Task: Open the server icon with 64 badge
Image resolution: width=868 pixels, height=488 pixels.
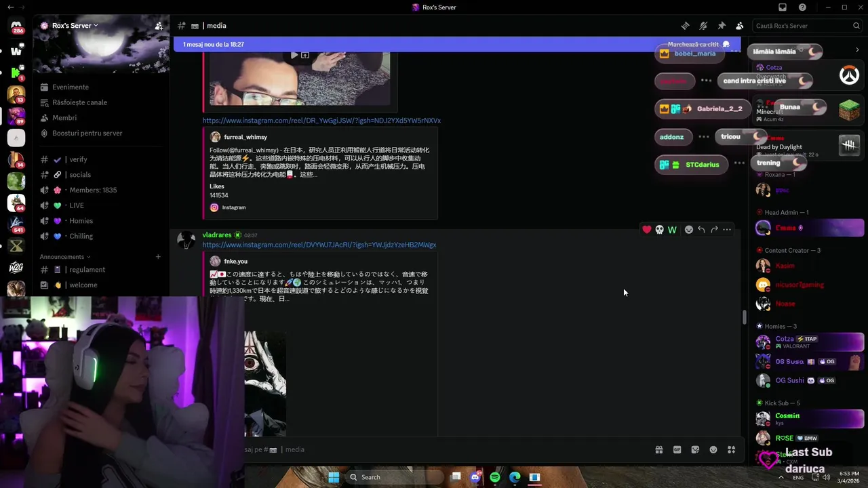Action: pos(16,202)
